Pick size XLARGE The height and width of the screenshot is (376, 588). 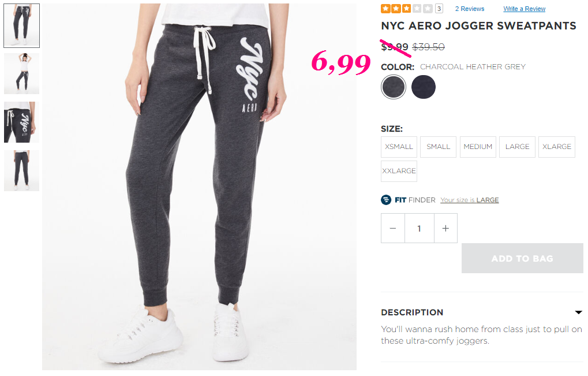(x=557, y=147)
